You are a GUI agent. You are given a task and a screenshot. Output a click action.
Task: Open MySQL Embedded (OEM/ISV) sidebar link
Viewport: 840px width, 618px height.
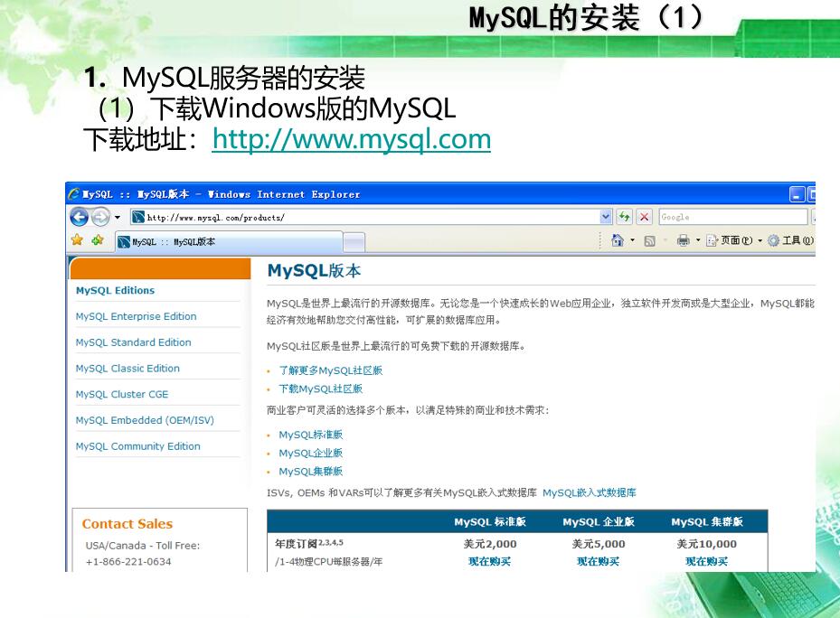tap(145, 420)
